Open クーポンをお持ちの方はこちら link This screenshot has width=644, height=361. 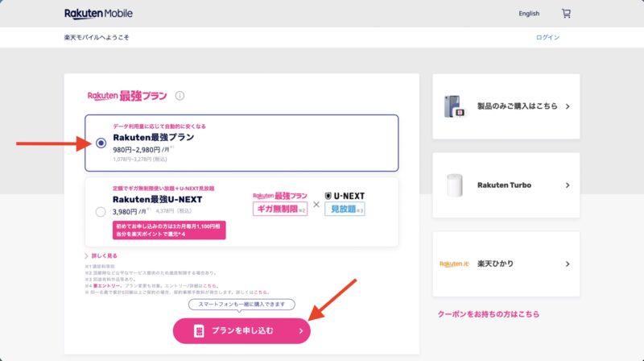coord(488,314)
